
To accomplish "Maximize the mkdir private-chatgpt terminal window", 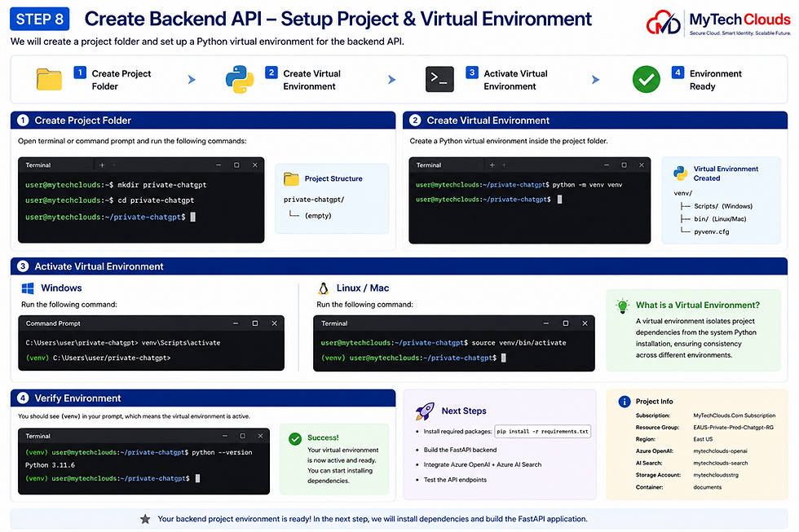I will (236, 165).
